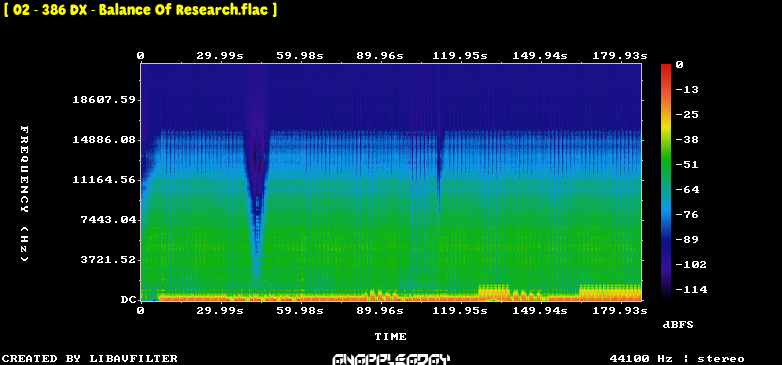Click the 44100 Hz stereo info text

pyautogui.click(x=677, y=359)
